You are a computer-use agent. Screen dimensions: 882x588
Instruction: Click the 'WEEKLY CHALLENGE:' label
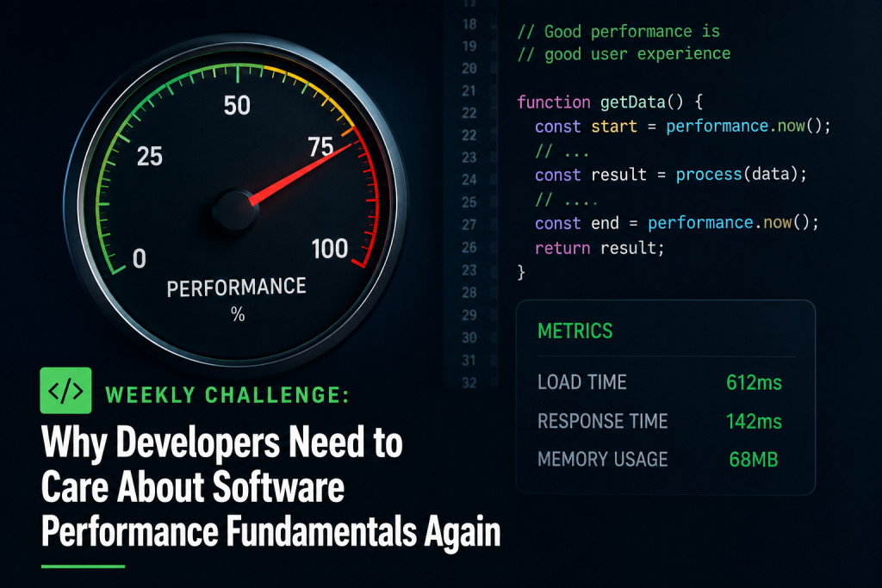pos(227,395)
